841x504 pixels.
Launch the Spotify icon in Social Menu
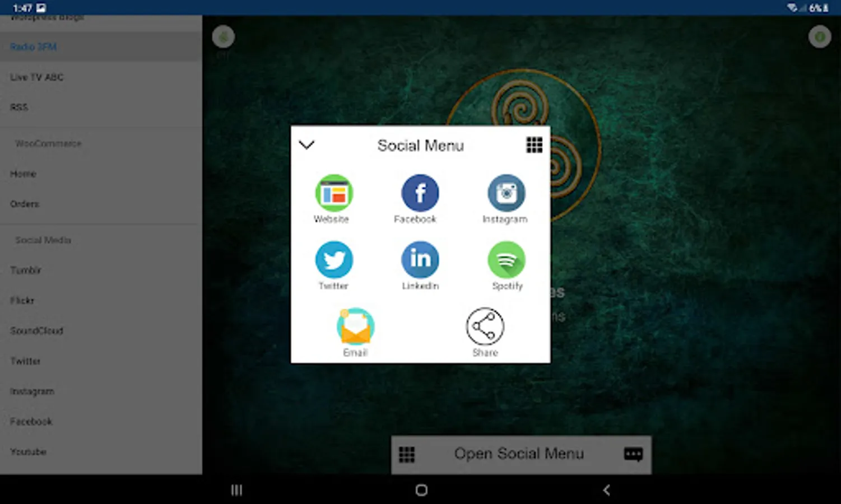click(506, 260)
